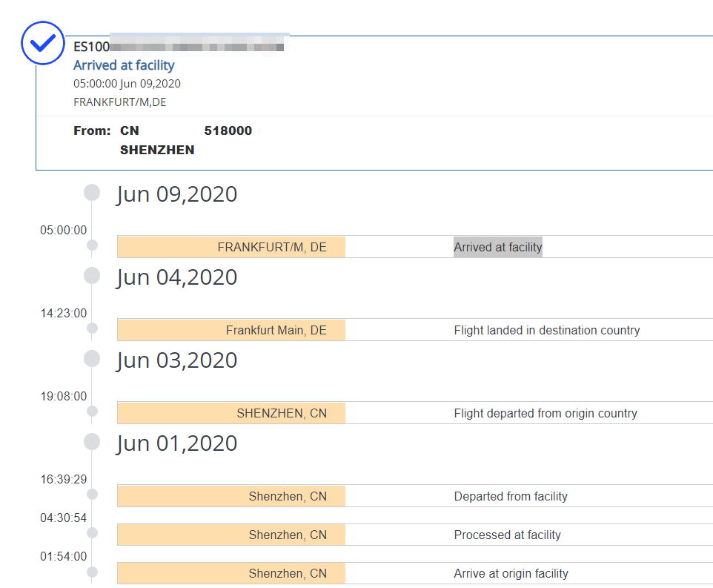The height and width of the screenshot is (588, 713).
Task: Click the blue checkmark status icon
Action: pyautogui.click(x=43, y=43)
